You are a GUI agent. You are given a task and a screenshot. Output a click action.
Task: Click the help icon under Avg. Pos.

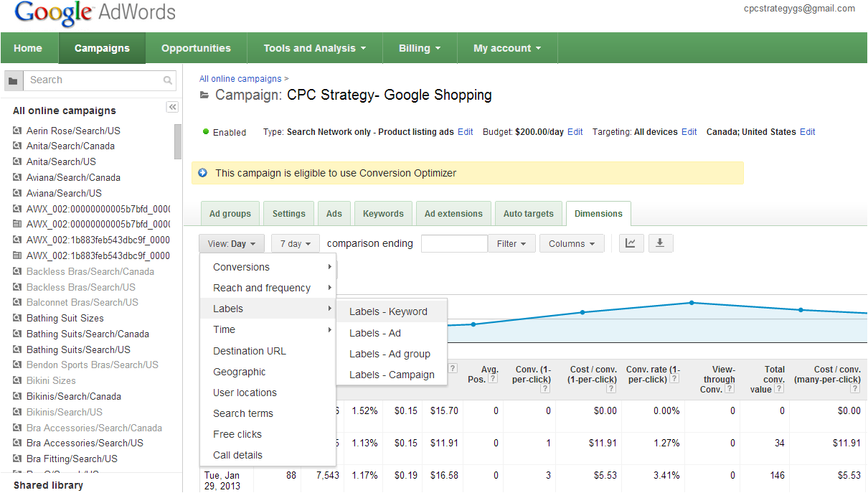tap(493, 379)
